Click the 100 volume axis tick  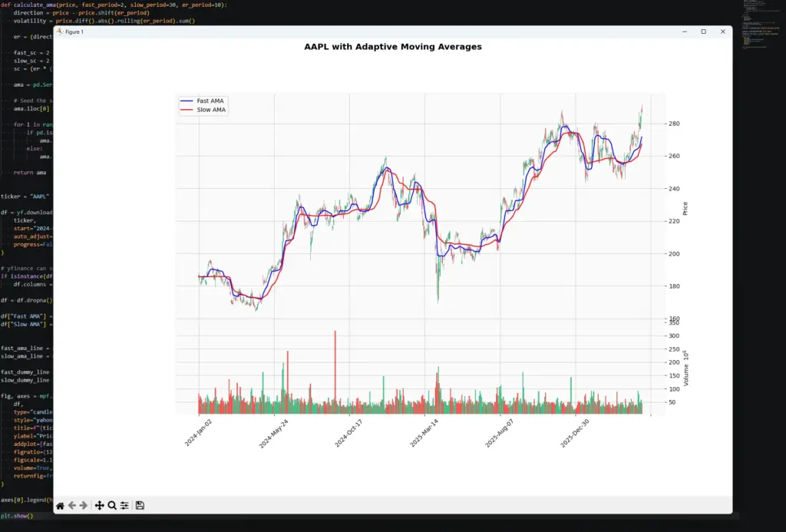(674, 389)
